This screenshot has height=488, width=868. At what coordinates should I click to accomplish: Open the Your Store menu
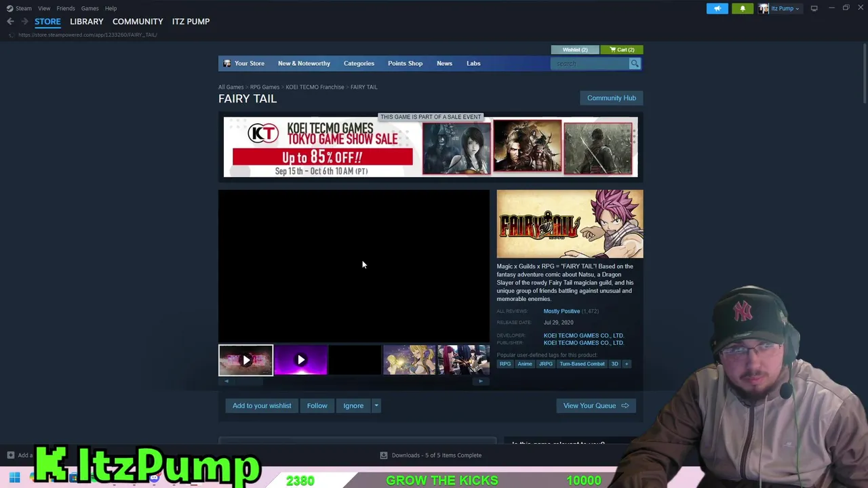coord(244,64)
